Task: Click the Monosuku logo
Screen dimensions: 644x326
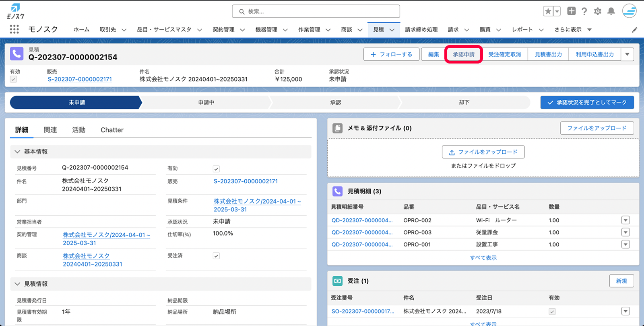Action: coord(15,11)
